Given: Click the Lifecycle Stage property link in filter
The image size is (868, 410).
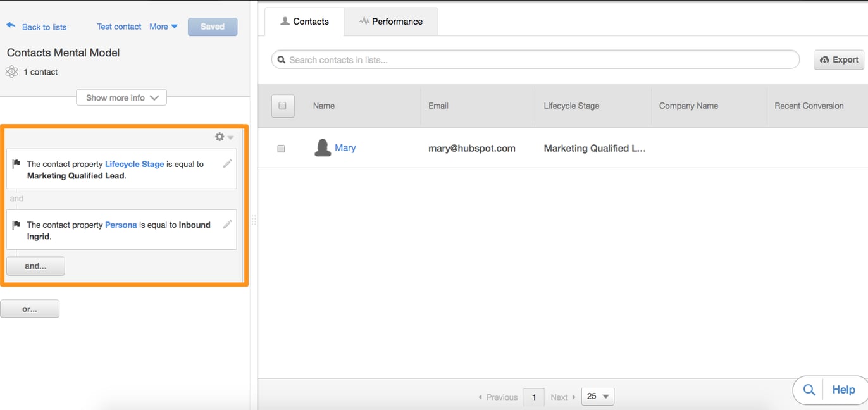Looking at the screenshot, I should (x=134, y=164).
